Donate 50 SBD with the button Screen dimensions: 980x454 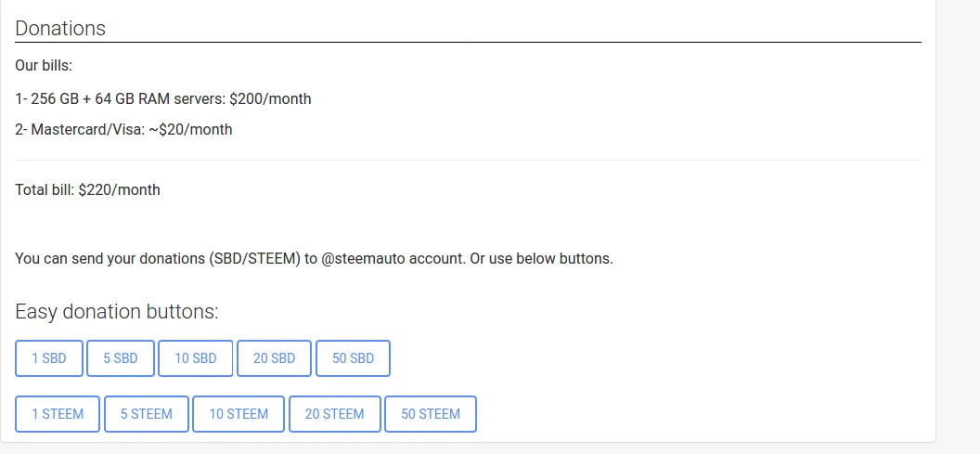point(354,358)
